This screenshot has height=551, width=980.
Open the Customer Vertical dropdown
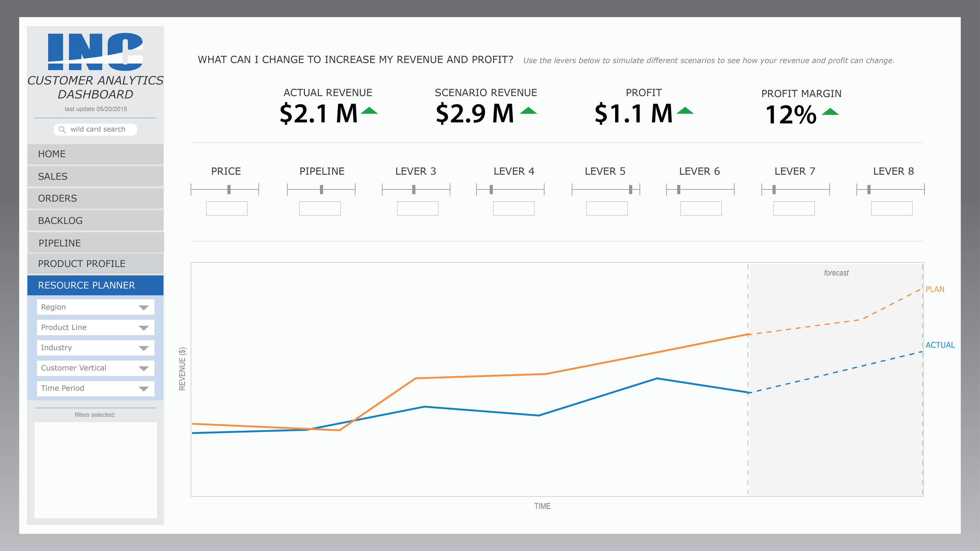[96, 368]
